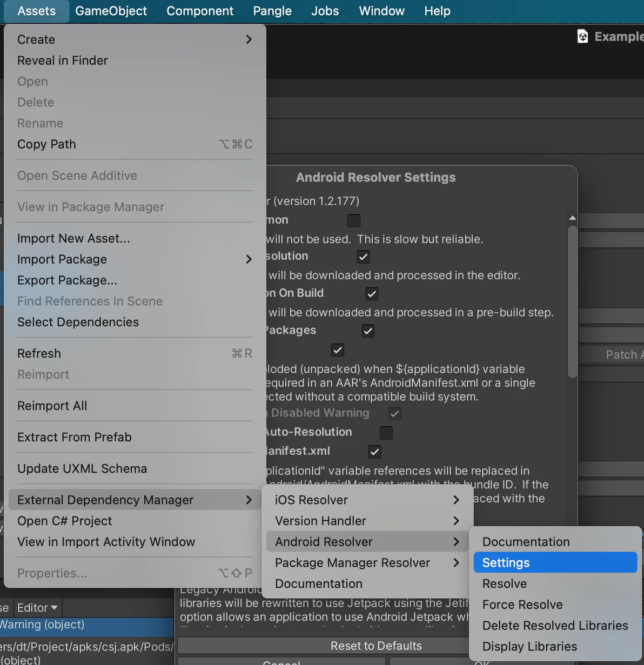Toggle the greyed 'Disabled Warning' checkbox
This screenshot has width=644, height=665.
click(x=394, y=414)
